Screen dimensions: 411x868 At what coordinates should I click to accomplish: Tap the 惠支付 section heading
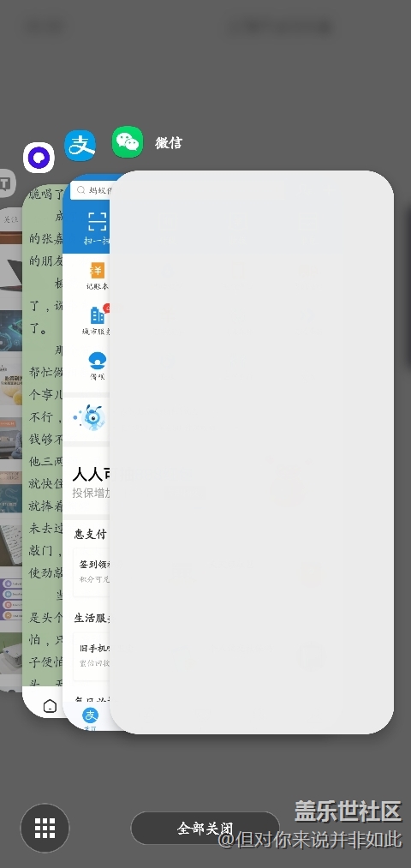coord(91,534)
